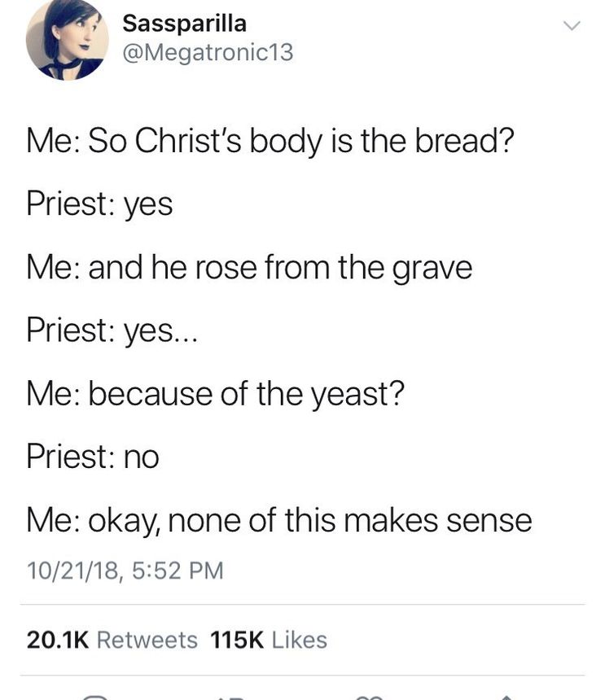Screen dimensions: 605x700
Task: Tap the reply icon below the tweet
Action: pos(95,698)
